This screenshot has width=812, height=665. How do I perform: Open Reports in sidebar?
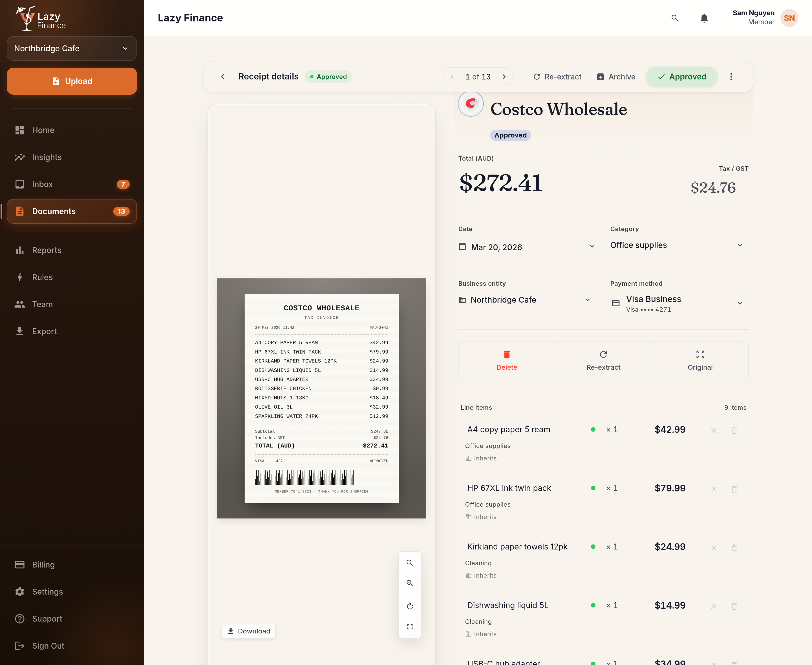(72, 250)
